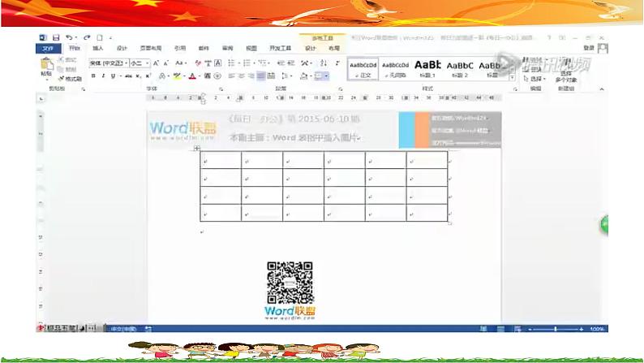Click the New blank document icon
Image resolution: width=644 pixels, height=363 pixels.
click(100, 37)
